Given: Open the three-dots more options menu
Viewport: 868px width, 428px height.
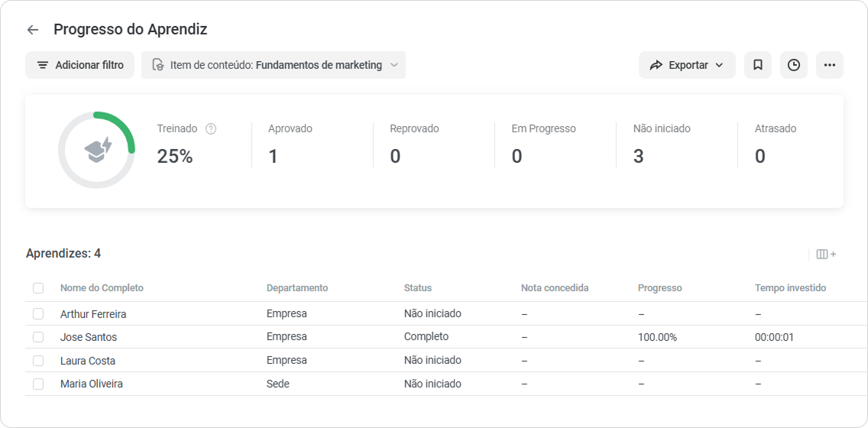Looking at the screenshot, I should [829, 65].
